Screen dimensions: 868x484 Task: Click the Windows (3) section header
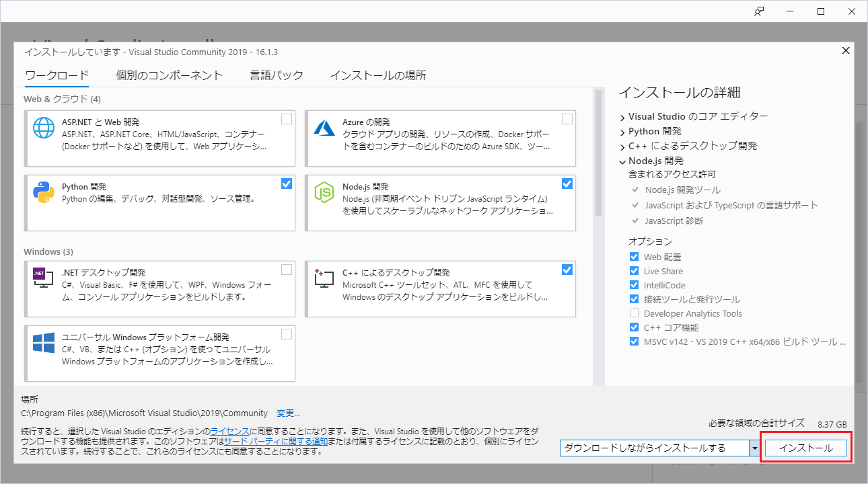[x=48, y=251]
